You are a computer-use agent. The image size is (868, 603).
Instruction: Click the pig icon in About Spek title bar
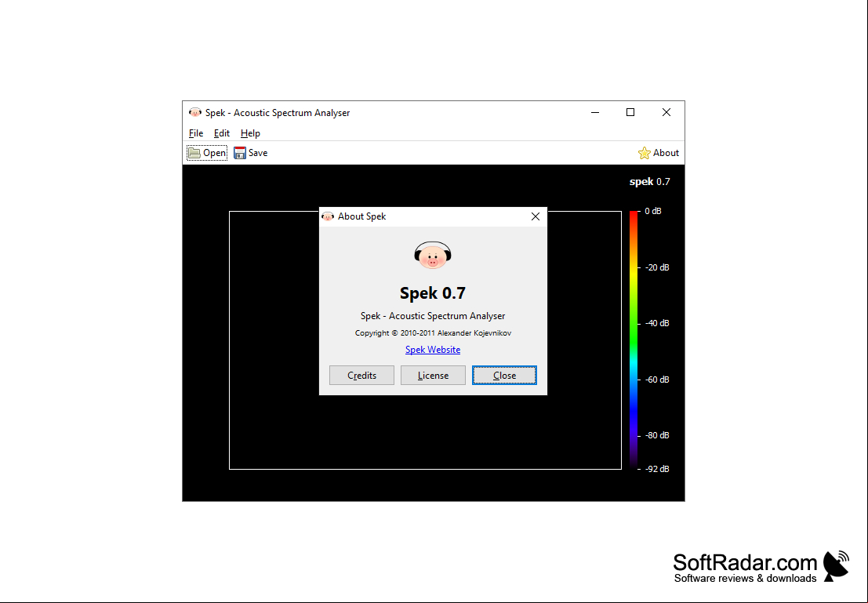328,216
